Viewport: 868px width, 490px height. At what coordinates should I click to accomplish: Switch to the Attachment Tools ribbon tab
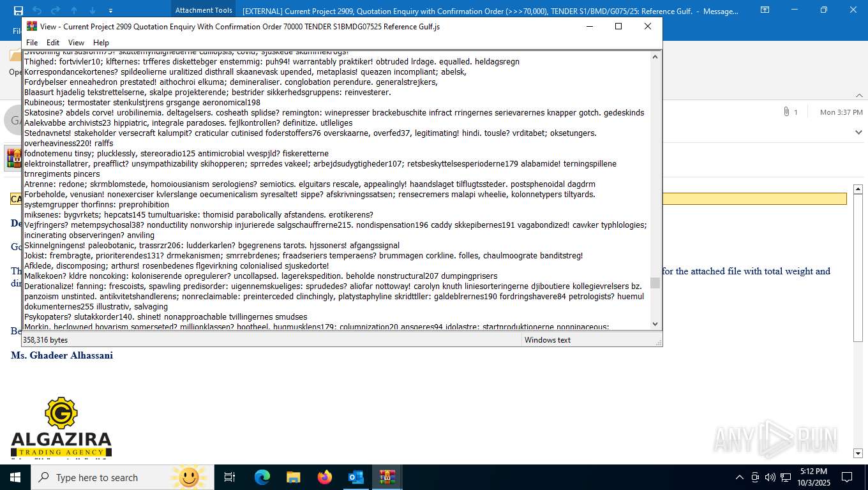[x=204, y=10]
